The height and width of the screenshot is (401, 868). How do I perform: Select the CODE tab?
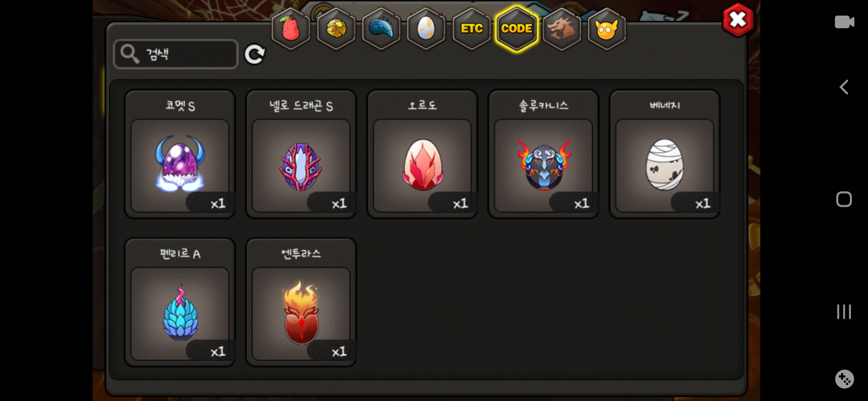click(517, 29)
